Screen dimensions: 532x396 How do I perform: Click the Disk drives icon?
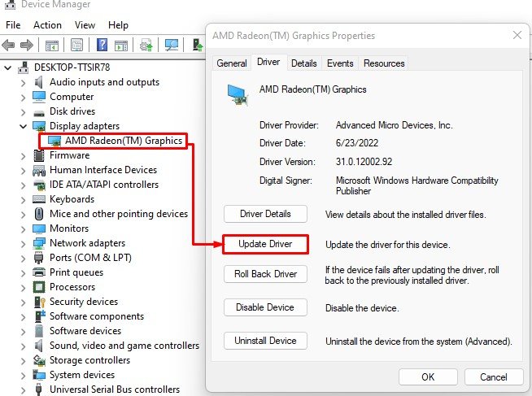point(39,113)
